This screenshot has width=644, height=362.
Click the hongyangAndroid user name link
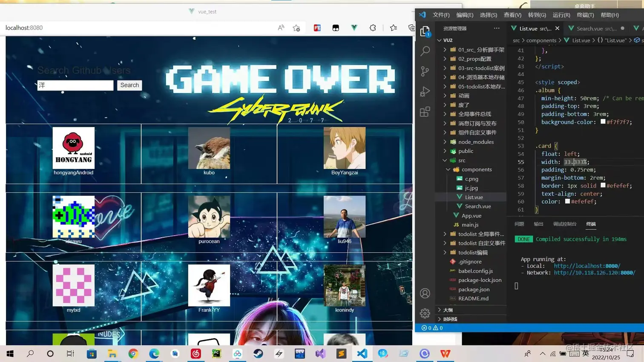pyautogui.click(x=73, y=172)
